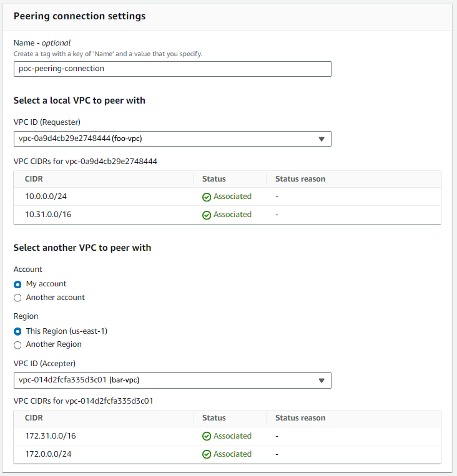
Task: Click the 172.31.0.0/16 CIDR row
Action: (x=227, y=436)
